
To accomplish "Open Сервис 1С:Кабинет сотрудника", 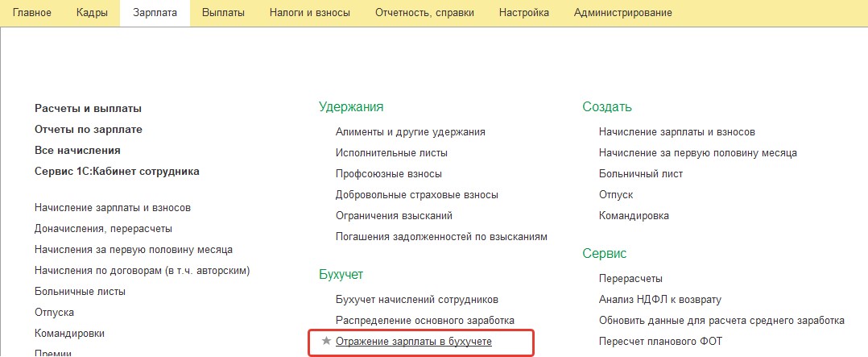I will (117, 172).
